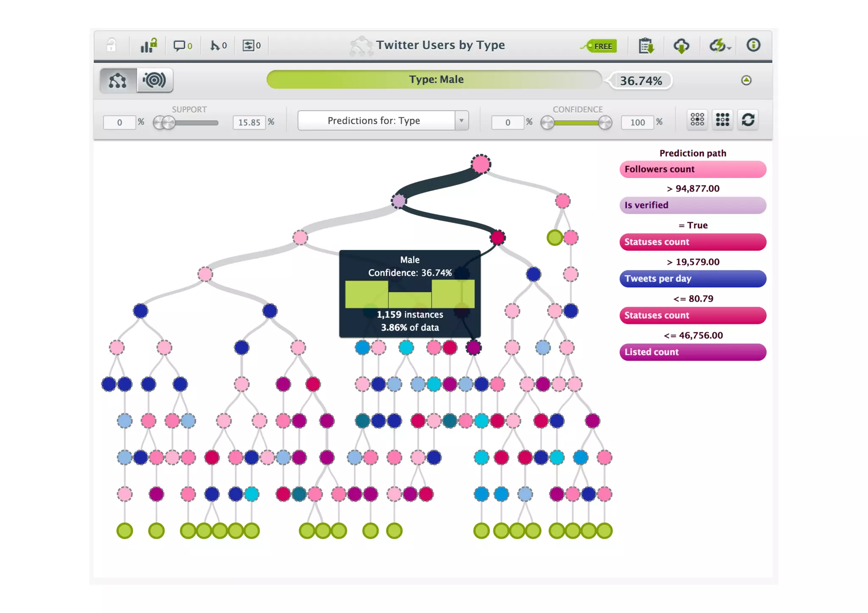The height and width of the screenshot is (613, 868).
Task: Toggle the solid dots grid filter
Action: [723, 120]
